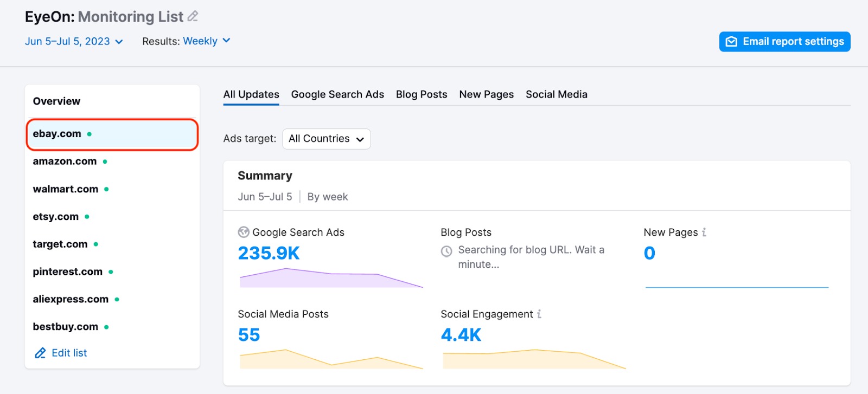Open the Jun 5–Jul 5, 2023 date picker
The width and height of the screenshot is (868, 394).
click(74, 42)
